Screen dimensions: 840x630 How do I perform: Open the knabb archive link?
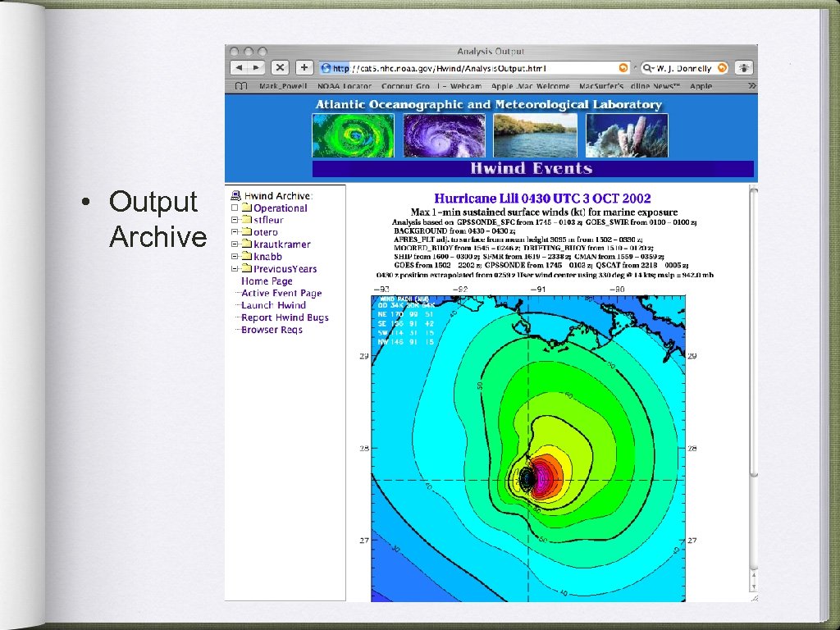[267, 257]
